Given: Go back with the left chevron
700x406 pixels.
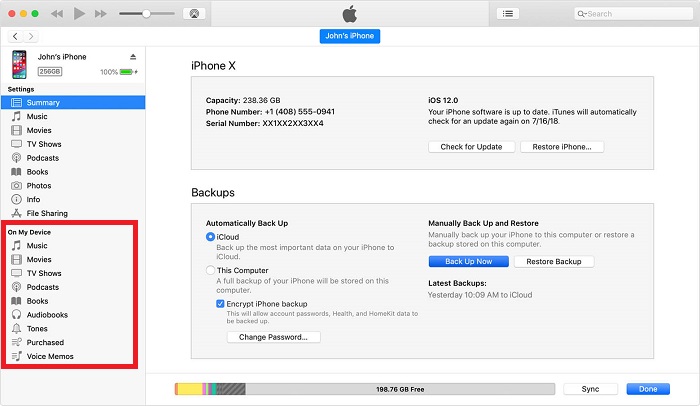Looking at the screenshot, I should [x=15, y=36].
